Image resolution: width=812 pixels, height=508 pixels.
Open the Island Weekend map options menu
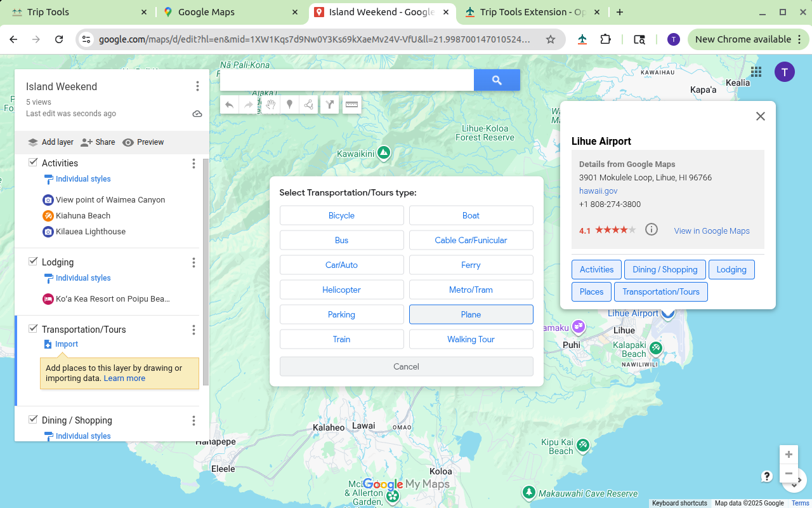(197, 86)
